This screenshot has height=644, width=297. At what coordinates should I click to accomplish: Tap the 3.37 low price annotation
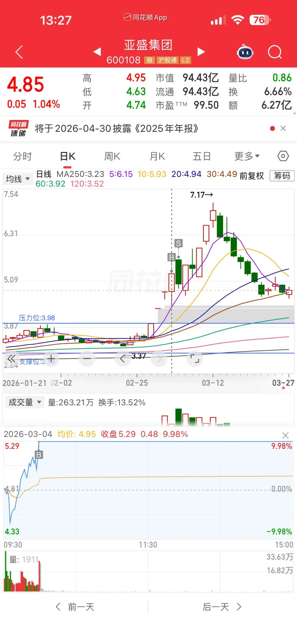click(x=139, y=356)
